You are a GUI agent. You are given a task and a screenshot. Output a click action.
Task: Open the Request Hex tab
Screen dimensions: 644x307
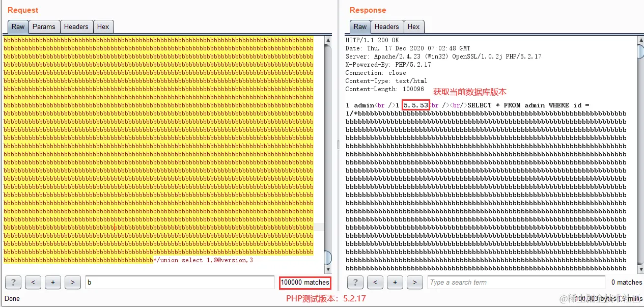coord(103,27)
